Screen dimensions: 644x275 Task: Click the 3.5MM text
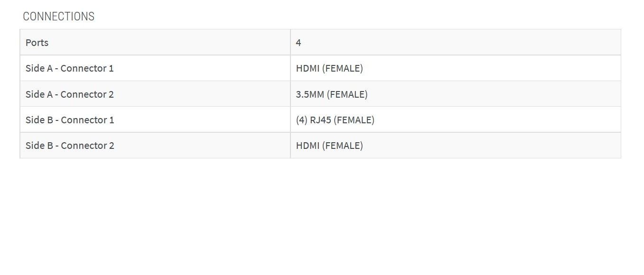pyautogui.click(x=310, y=94)
